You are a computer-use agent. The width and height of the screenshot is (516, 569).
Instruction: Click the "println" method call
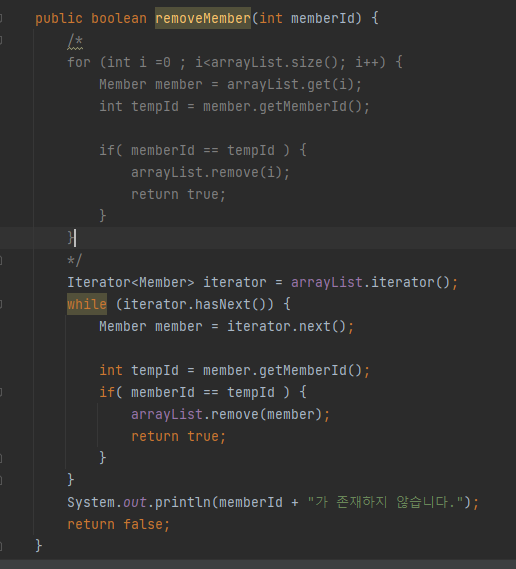tap(183, 502)
